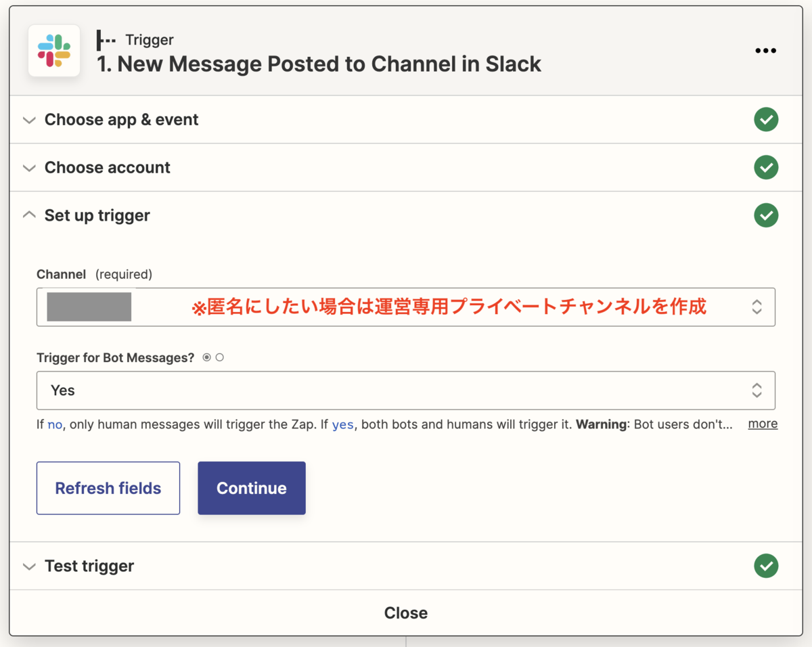
Task: Select the second radio option beside Trigger for Bot Messages
Action: pyautogui.click(x=219, y=357)
